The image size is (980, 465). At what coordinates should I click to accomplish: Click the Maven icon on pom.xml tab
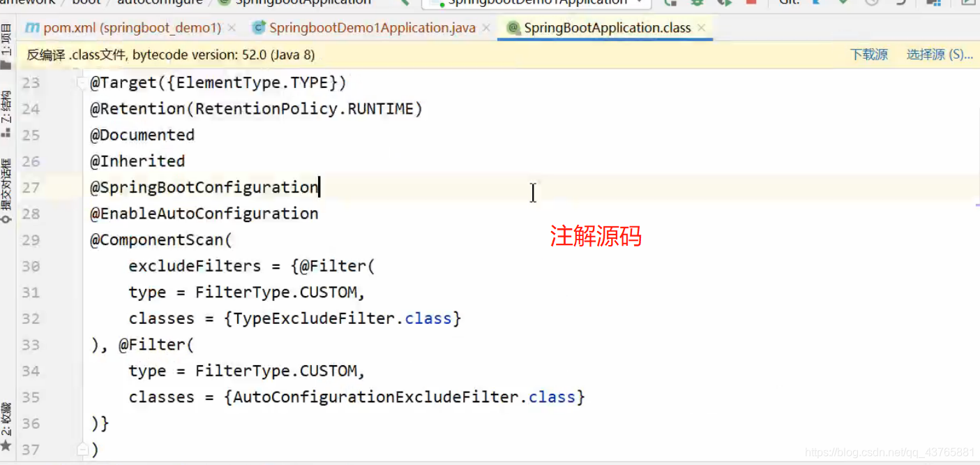click(x=32, y=28)
